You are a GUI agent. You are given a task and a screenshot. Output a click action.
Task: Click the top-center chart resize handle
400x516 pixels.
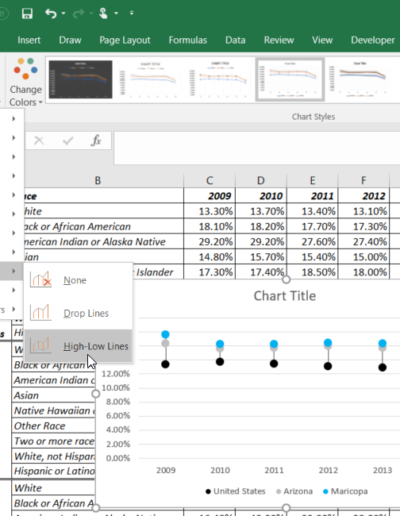coord(286,279)
